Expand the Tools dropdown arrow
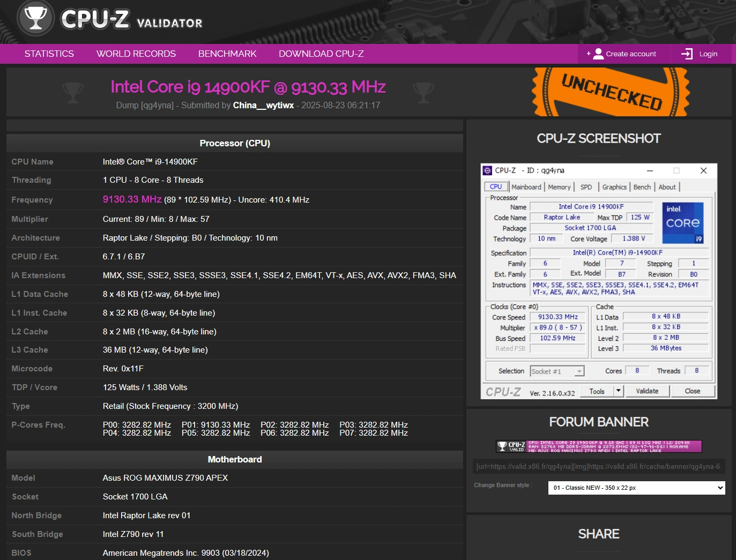Screen dimensions: 736x560 619,391
